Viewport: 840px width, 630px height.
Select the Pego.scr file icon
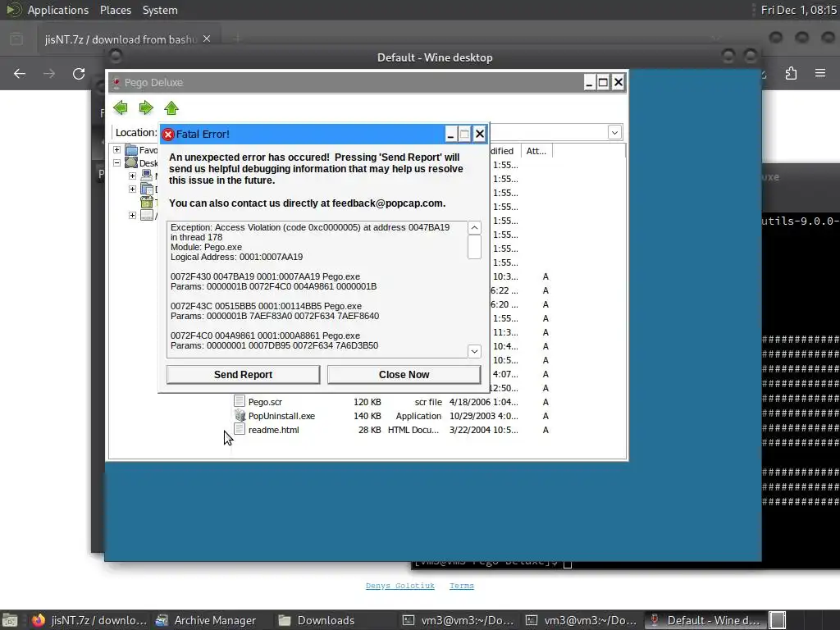point(240,401)
